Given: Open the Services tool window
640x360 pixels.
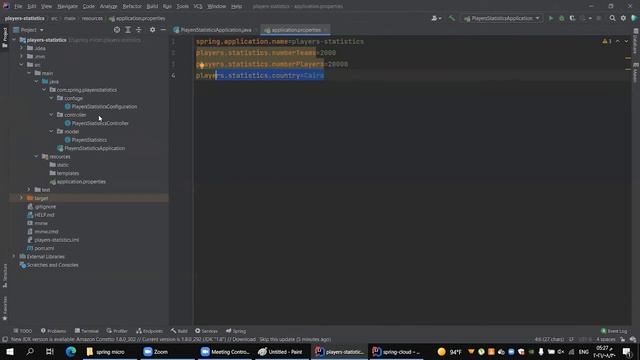Looking at the screenshot, I should [207, 331].
